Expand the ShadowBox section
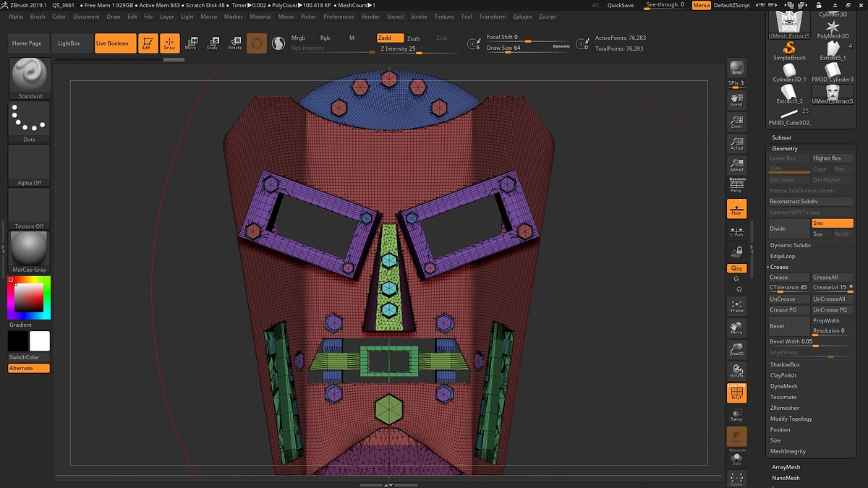Viewport: 868px width, 488px height. tap(785, 364)
